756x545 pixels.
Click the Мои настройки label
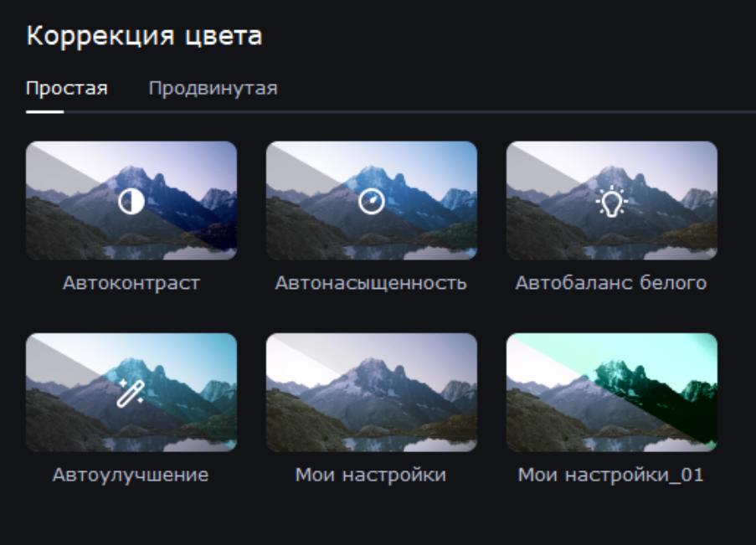click(371, 475)
